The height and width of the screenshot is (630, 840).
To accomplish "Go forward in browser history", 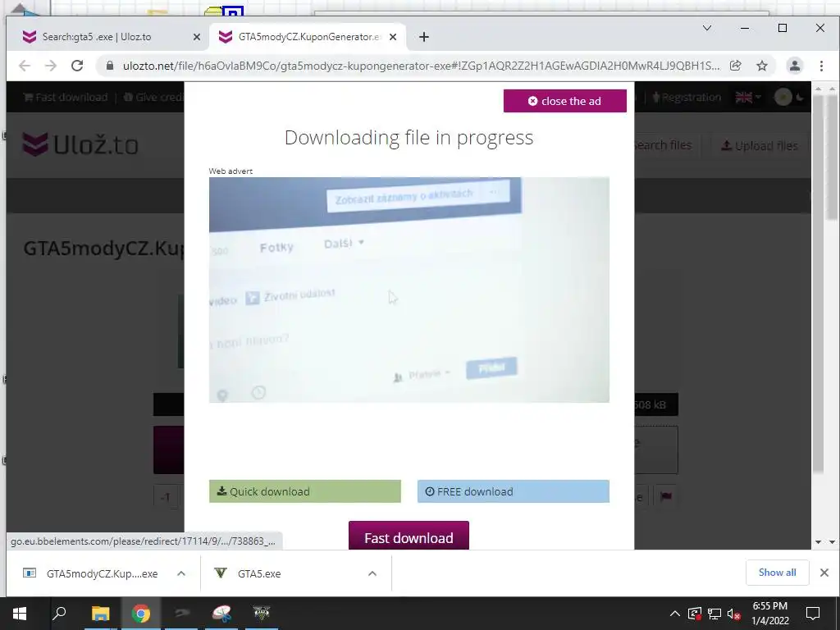I will click(51, 66).
